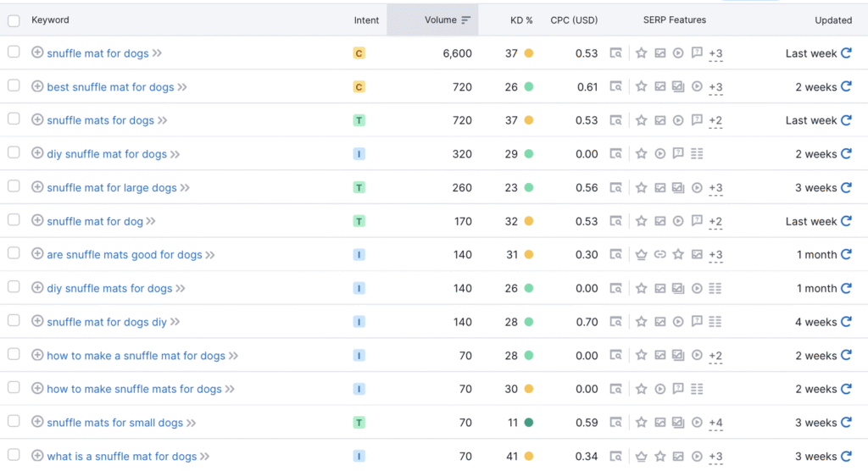Click the crown icon in 'are snuffle mats good for dogs' row
This screenshot has height=471, width=868.
(642, 254)
